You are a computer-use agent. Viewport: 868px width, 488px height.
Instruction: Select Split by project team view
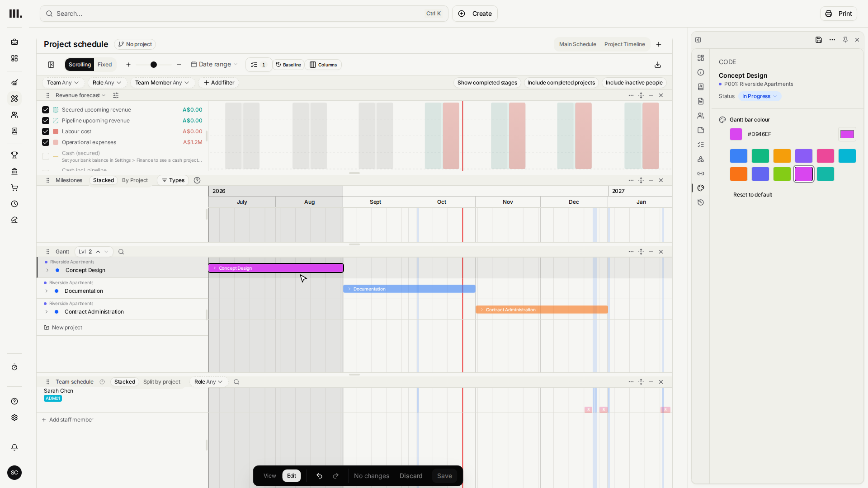click(161, 382)
